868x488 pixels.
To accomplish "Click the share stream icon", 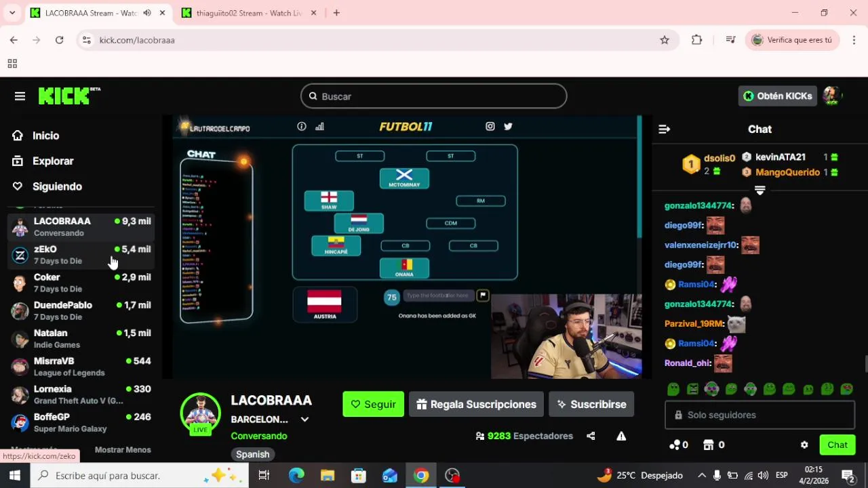I will click(591, 436).
